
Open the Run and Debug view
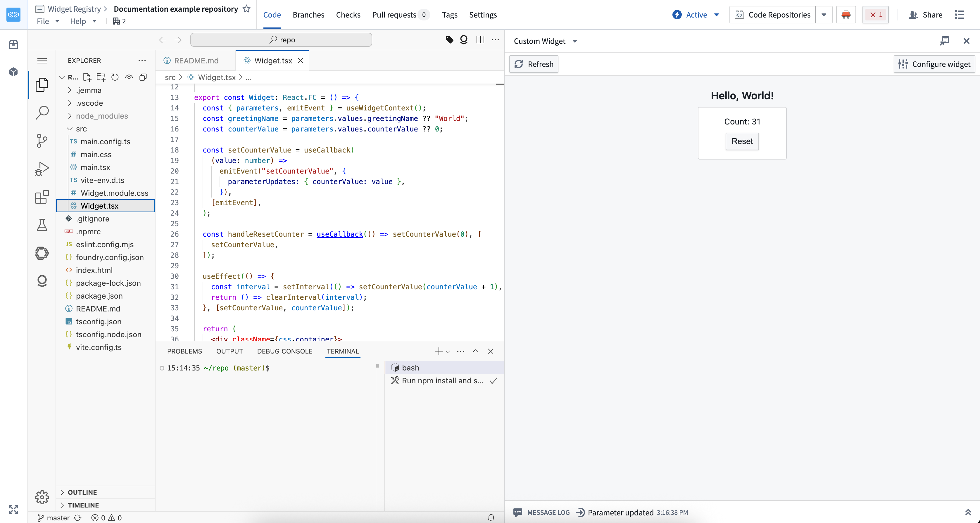[x=42, y=168]
